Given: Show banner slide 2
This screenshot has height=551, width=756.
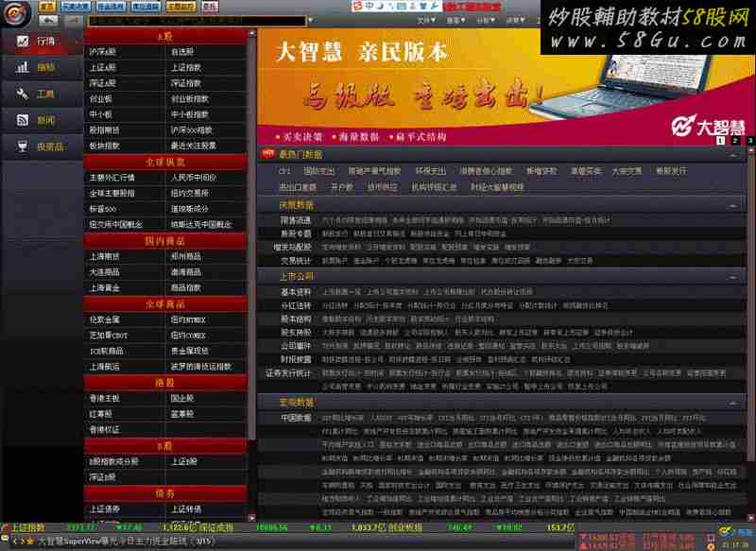Looking at the screenshot, I should (x=735, y=140).
